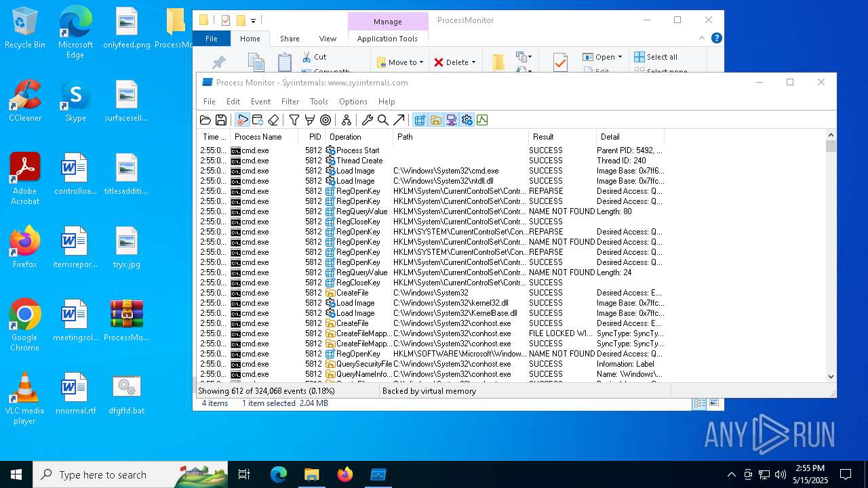Click the Save floppy disk toolbar icon
The width and height of the screenshot is (868, 488).
(x=221, y=120)
